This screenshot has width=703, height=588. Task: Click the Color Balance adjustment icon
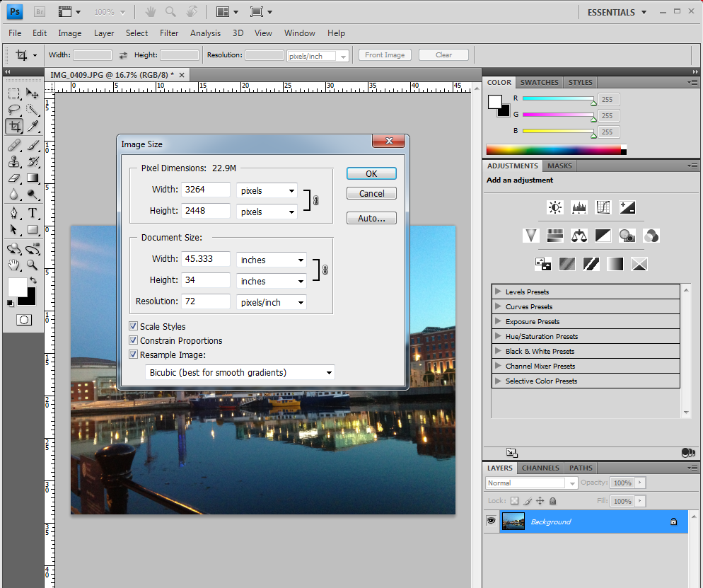[579, 236]
